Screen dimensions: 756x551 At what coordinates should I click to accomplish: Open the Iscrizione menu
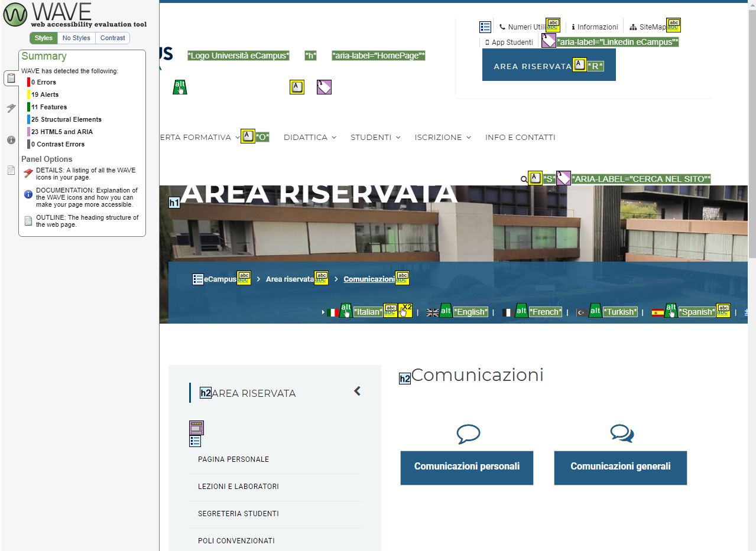[442, 137]
